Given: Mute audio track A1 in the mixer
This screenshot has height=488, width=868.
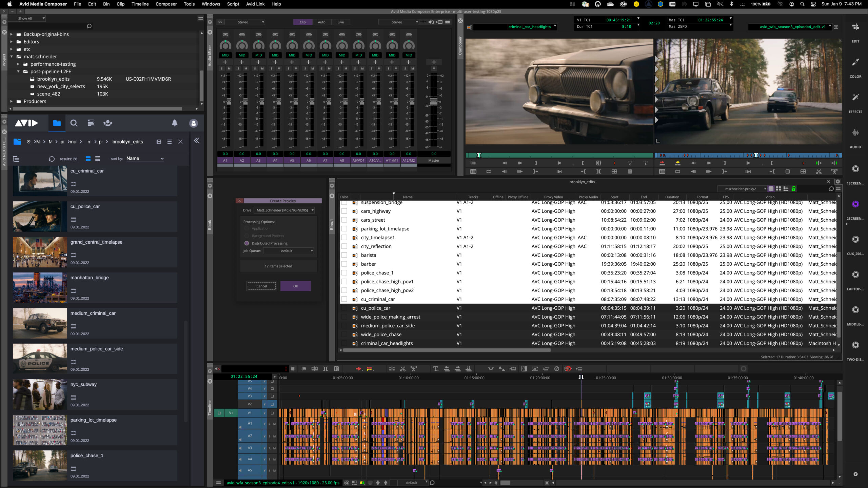Looking at the screenshot, I should point(229,68).
